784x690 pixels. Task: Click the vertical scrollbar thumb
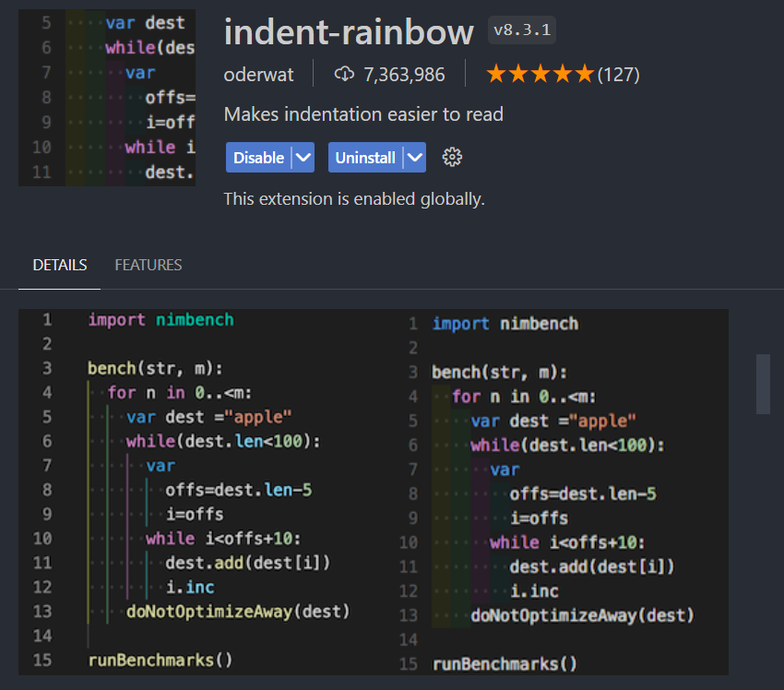coord(763,384)
